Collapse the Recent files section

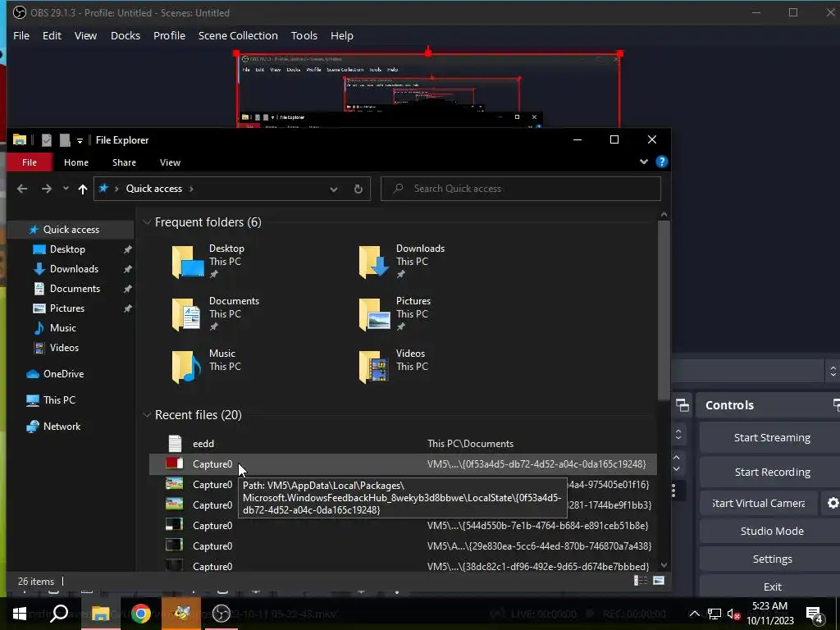click(x=147, y=414)
